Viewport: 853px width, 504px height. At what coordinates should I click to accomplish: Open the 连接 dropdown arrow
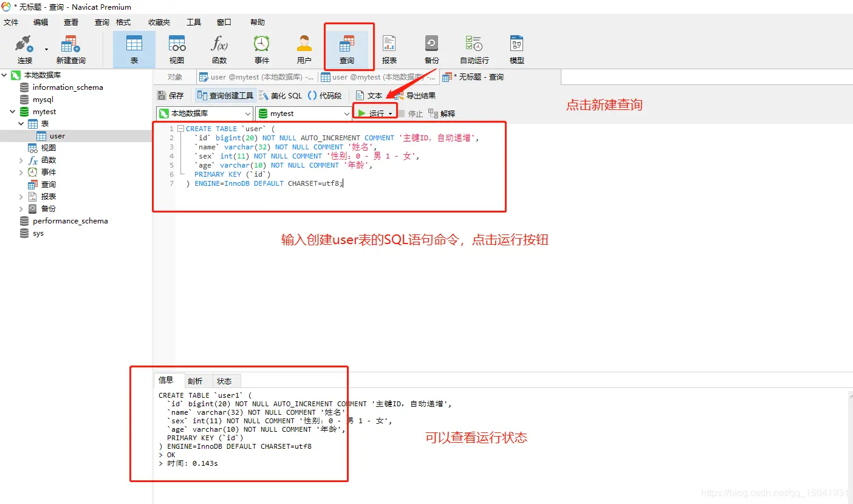click(x=46, y=50)
